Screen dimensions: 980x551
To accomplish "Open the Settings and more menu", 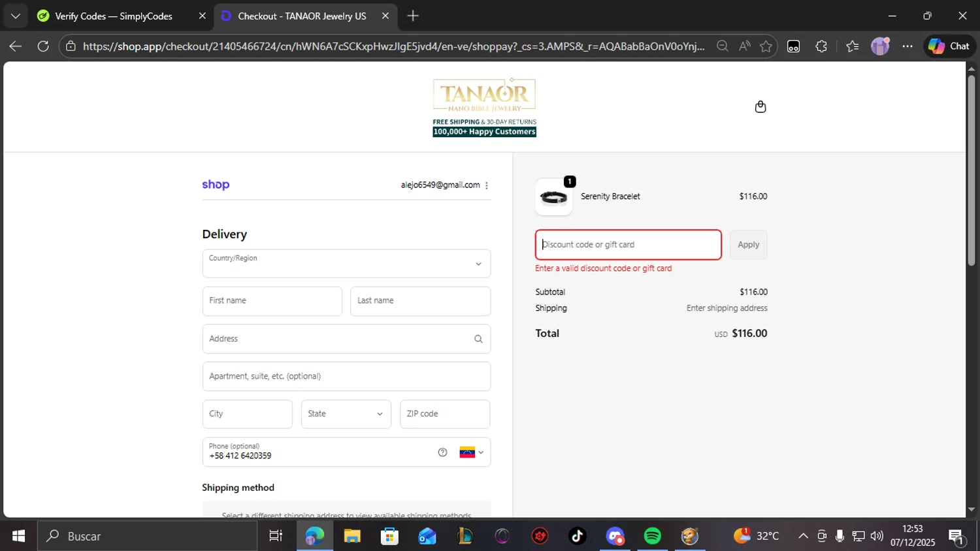I will (x=907, y=46).
